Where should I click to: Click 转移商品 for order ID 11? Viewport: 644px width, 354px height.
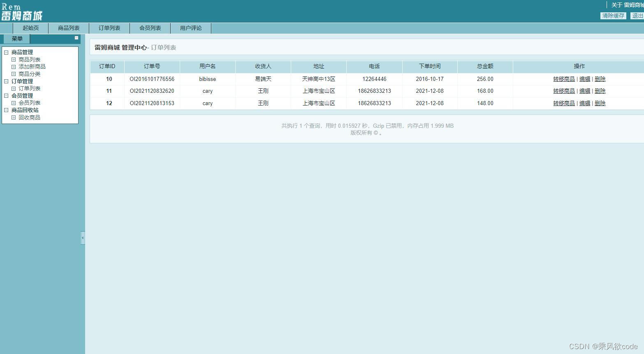[x=564, y=91]
